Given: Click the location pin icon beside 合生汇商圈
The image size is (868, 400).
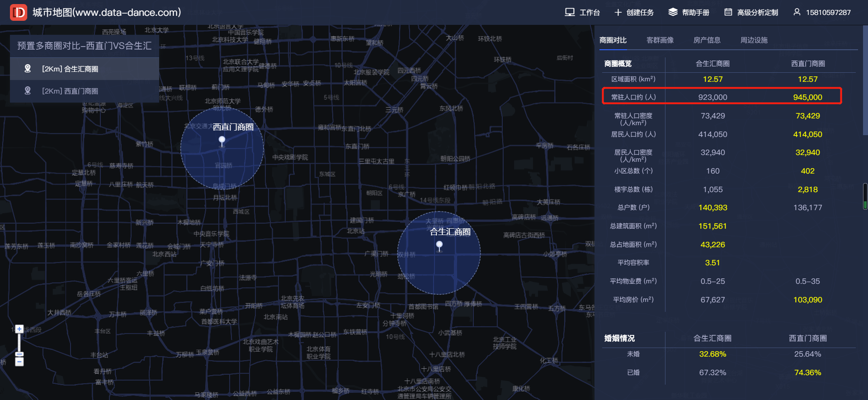Looking at the screenshot, I should pyautogui.click(x=28, y=69).
